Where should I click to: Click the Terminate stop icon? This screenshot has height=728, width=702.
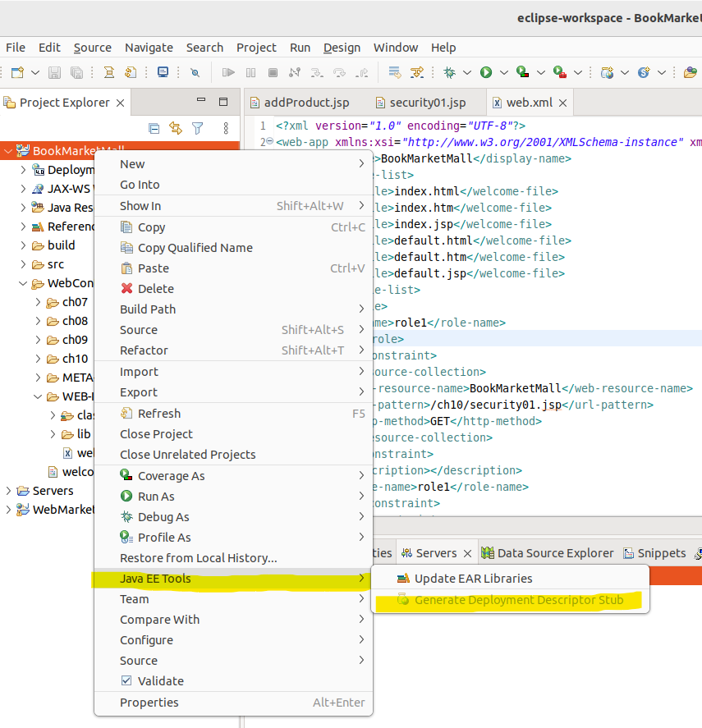tap(273, 72)
